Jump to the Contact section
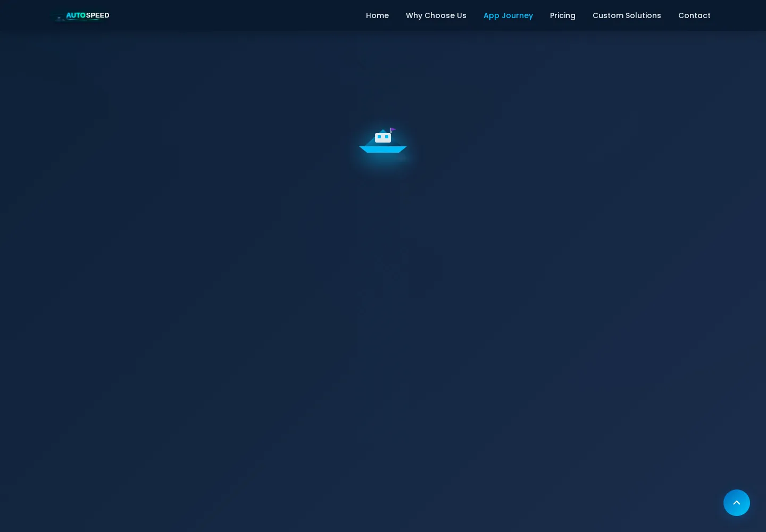Image resolution: width=766 pixels, height=532 pixels. 694,15
